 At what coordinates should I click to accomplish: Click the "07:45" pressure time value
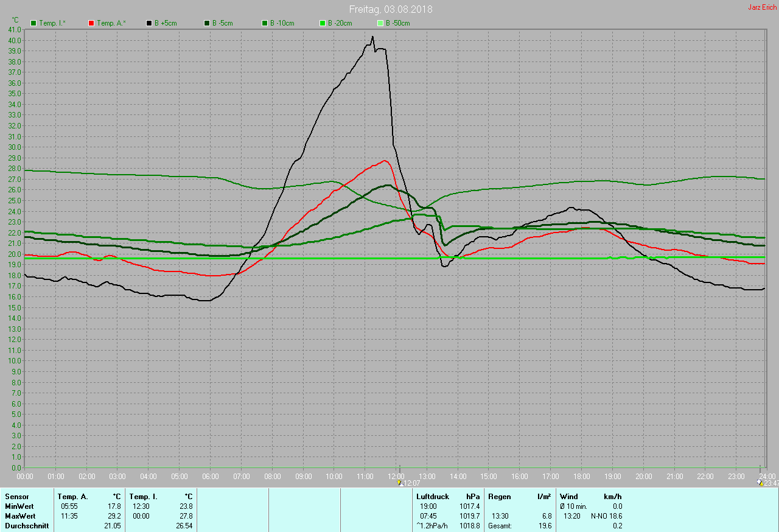[x=428, y=516]
